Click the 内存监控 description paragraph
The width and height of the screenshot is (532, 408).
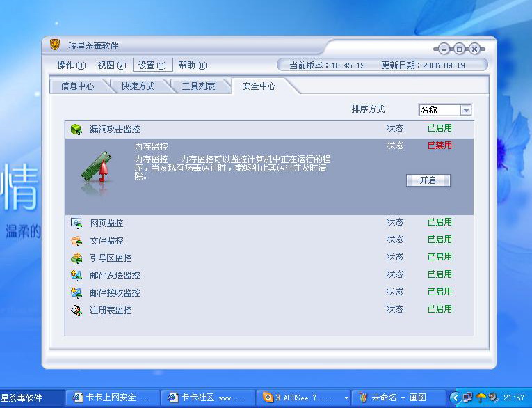(232, 168)
